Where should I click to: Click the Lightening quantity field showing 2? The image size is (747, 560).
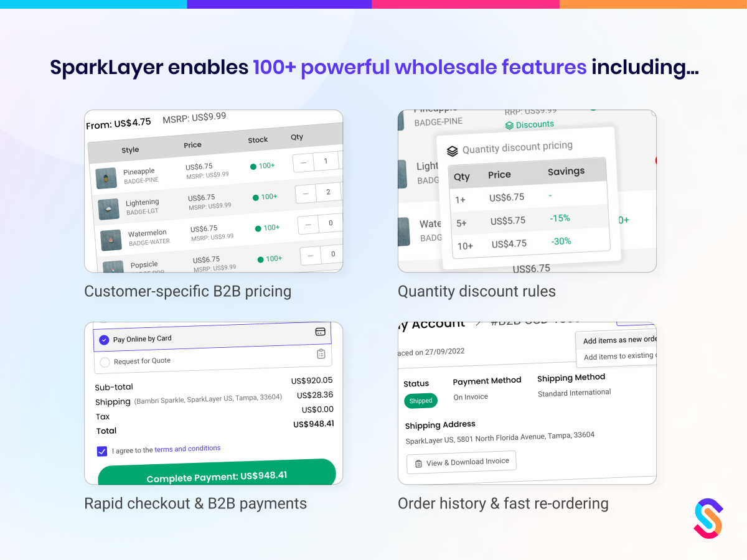(x=328, y=192)
